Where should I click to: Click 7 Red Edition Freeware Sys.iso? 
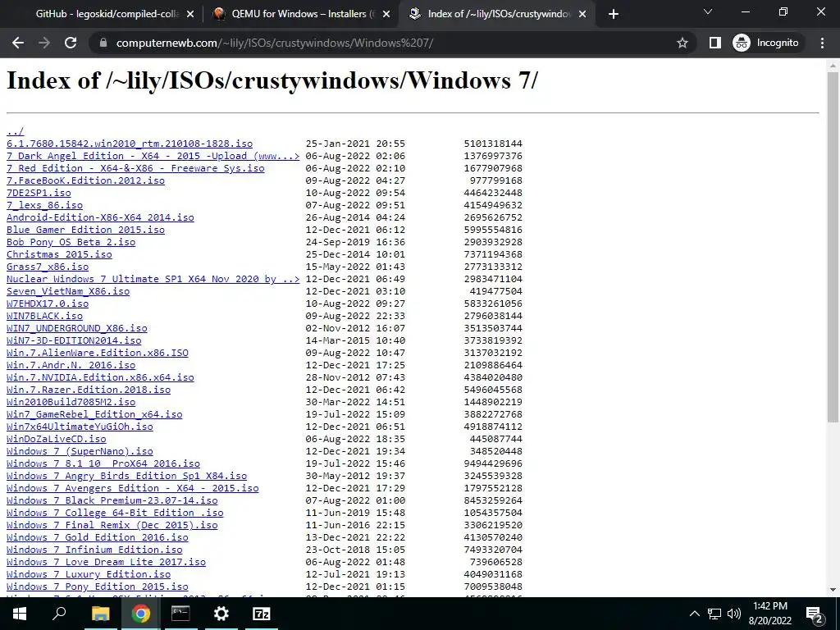point(135,168)
